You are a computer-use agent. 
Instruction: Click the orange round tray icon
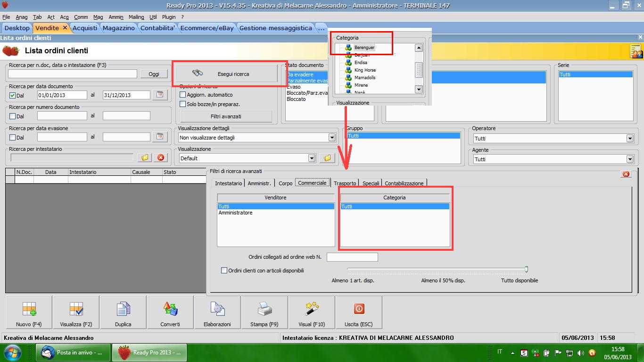[x=592, y=353]
